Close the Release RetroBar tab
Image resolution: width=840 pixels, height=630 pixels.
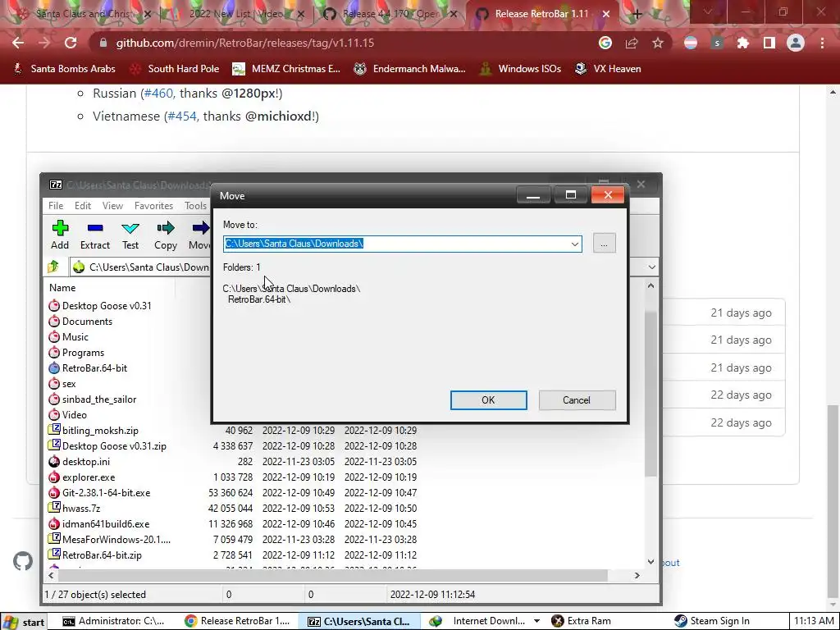pos(606,14)
